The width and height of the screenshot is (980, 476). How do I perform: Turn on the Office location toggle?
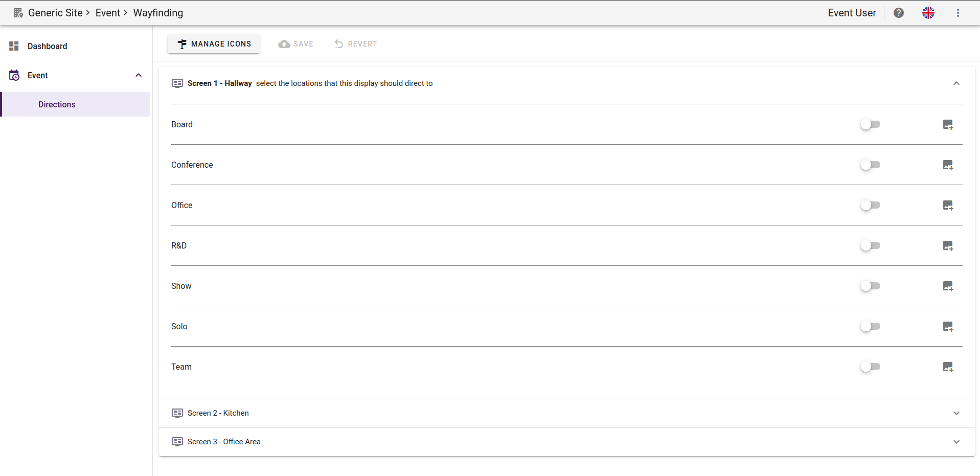pos(870,205)
